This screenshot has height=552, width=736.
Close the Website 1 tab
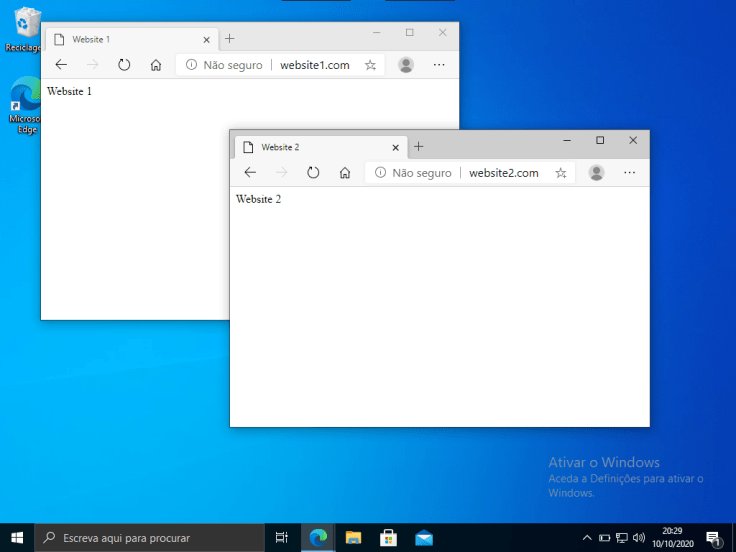click(x=207, y=40)
